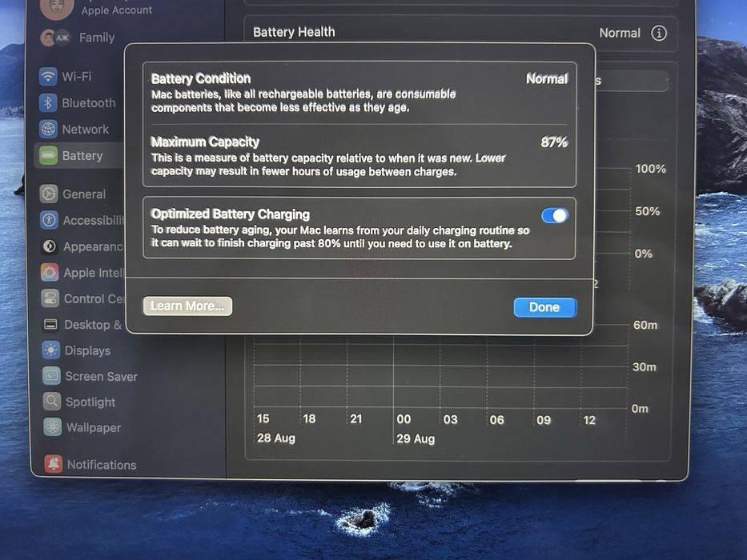The height and width of the screenshot is (560, 747).
Task: Click the Apple Intelligence icon
Action: (50, 272)
